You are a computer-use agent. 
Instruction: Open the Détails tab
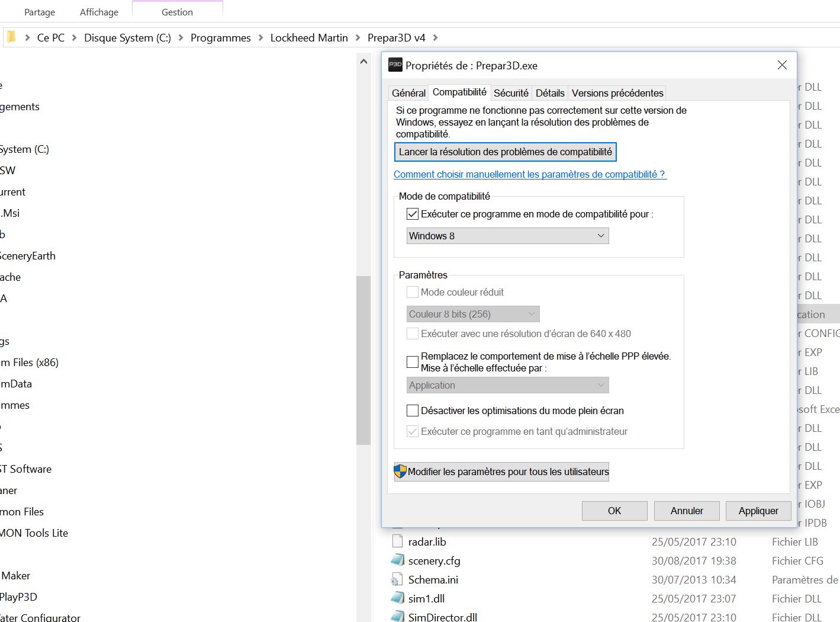[550, 93]
